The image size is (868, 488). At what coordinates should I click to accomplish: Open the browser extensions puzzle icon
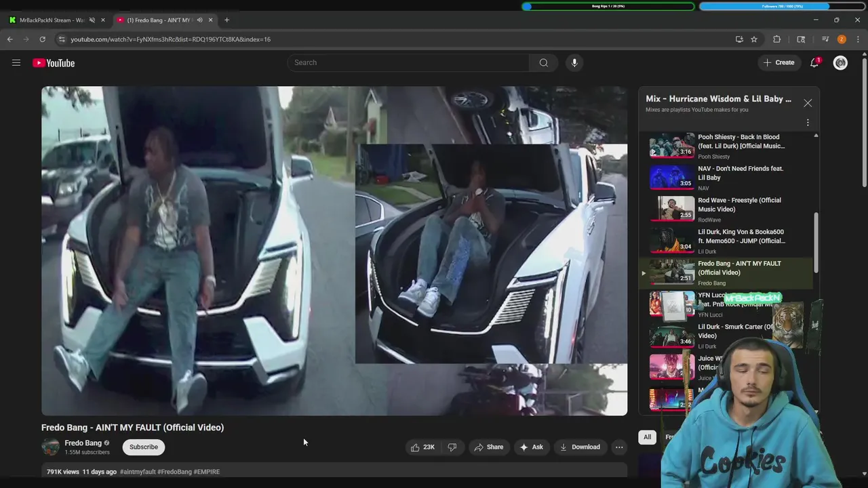(777, 39)
